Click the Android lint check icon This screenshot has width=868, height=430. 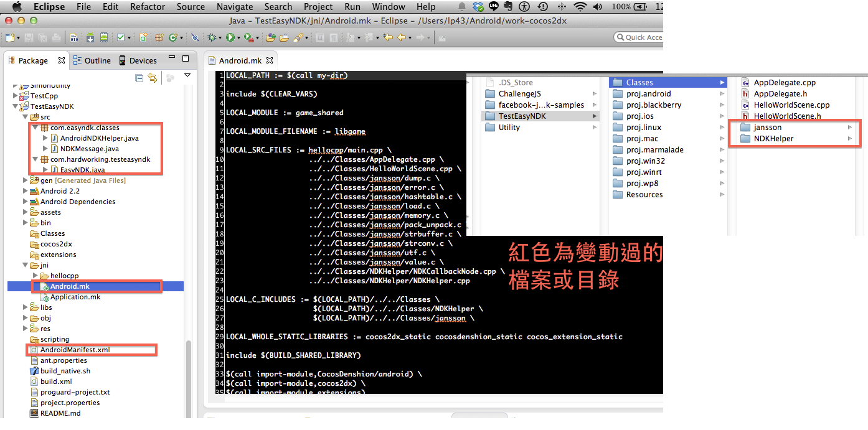click(x=121, y=38)
